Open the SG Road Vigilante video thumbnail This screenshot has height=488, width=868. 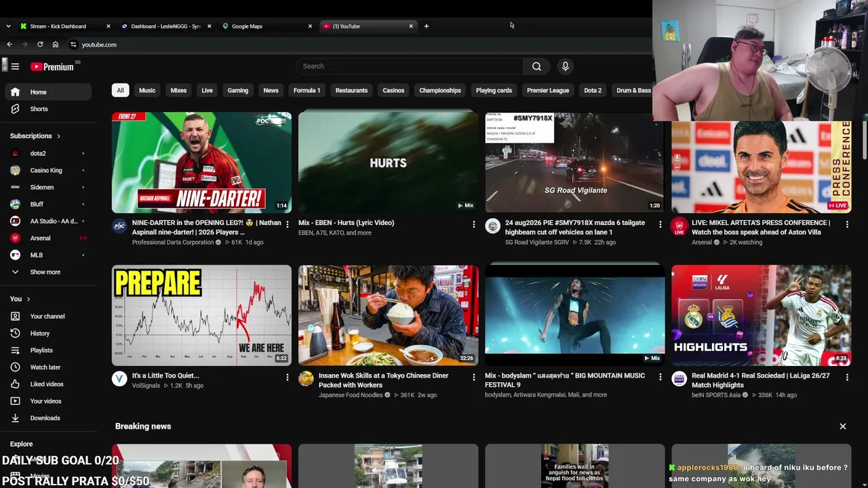click(x=574, y=163)
